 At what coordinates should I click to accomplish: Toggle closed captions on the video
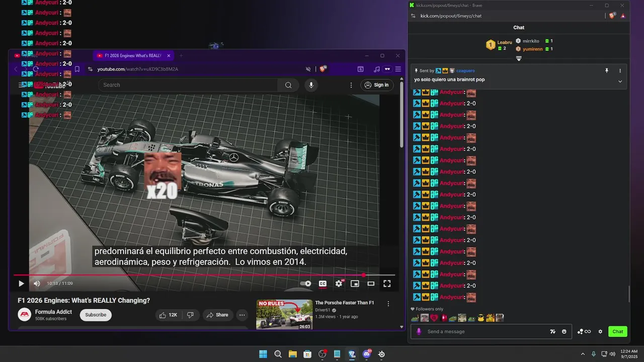click(323, 284)
